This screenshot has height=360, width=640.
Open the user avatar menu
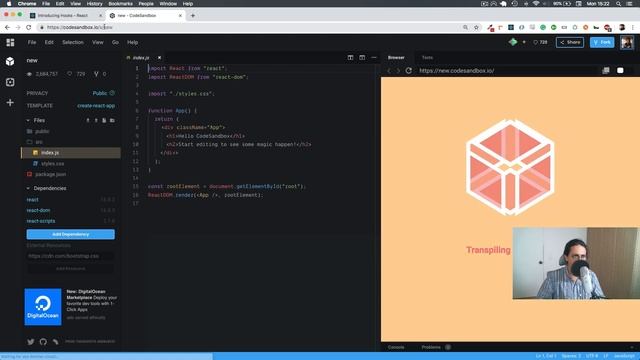(627, 42)
